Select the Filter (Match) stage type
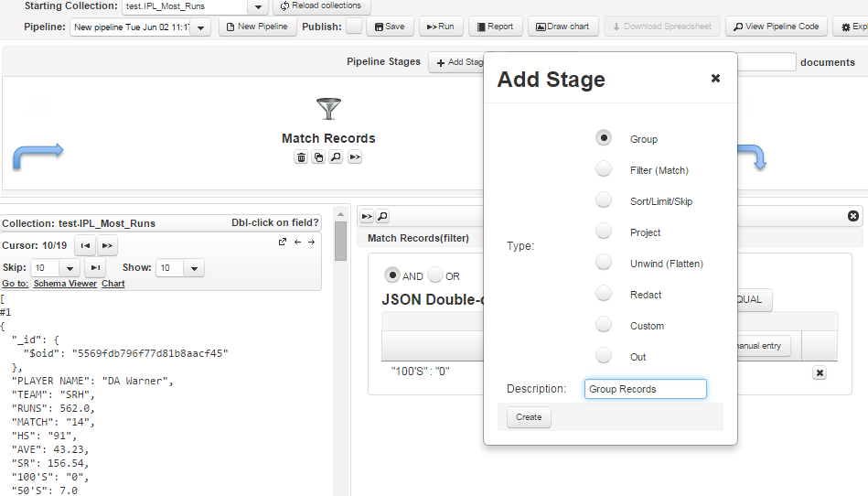The height and width of the screenshot is (496, 868). click(x=604, y=169)
